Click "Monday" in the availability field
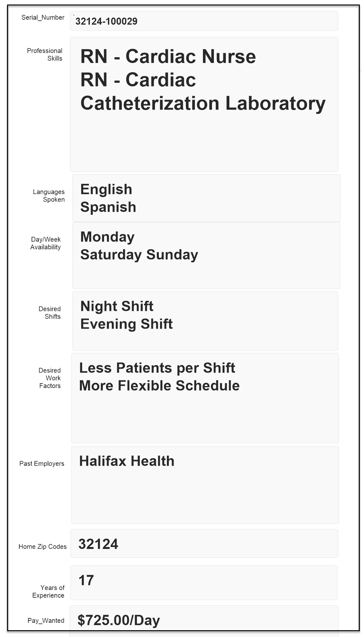The image size is (364, 637). 107,237
